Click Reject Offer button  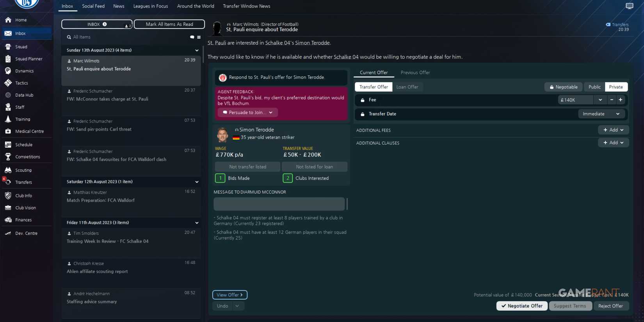pyautogui.click(x=610, y=306)
